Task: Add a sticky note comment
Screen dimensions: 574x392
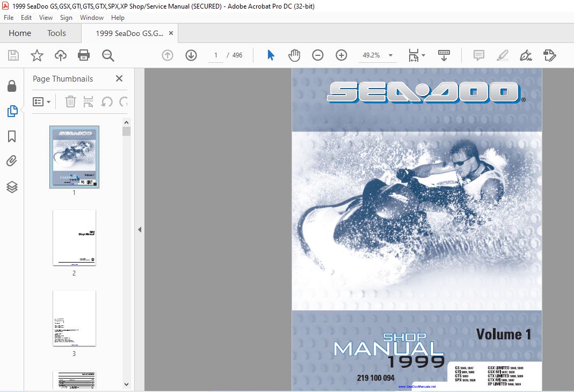Action: 479,55
